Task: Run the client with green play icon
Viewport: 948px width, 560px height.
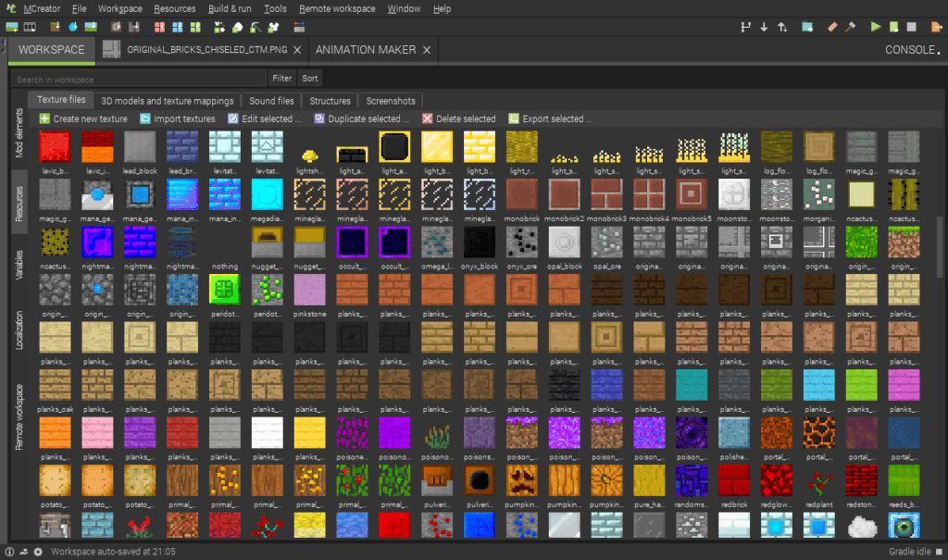Action: click(876, 27)
